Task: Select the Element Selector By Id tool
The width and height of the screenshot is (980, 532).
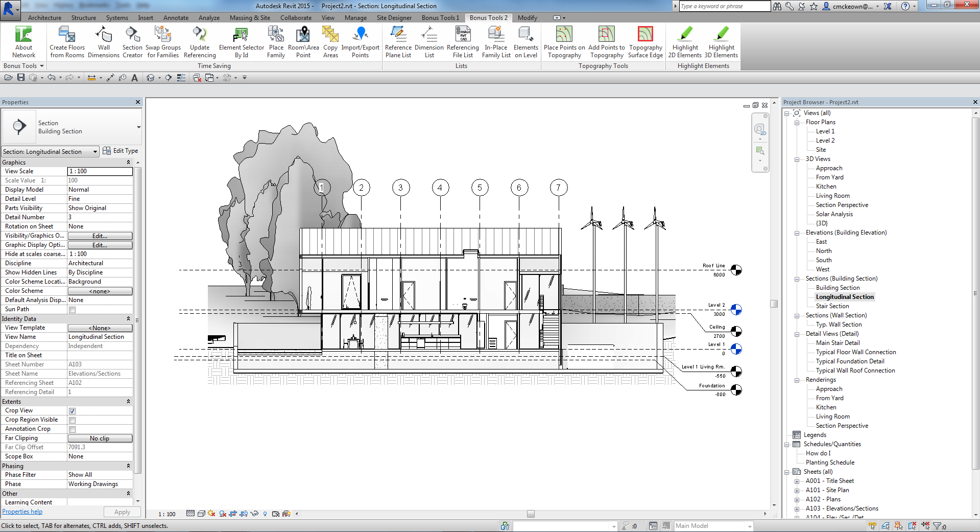Action: pos(241,41)
